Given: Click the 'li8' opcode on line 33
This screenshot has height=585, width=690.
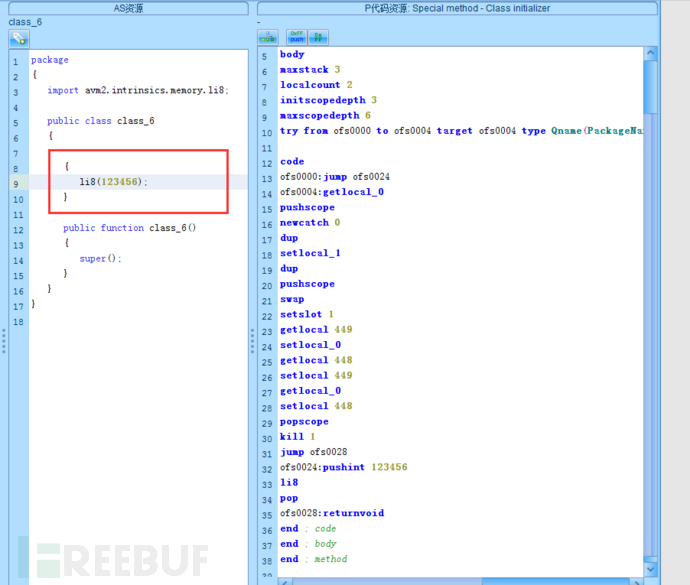Looking at the screenshot, I should pos(289,482).
